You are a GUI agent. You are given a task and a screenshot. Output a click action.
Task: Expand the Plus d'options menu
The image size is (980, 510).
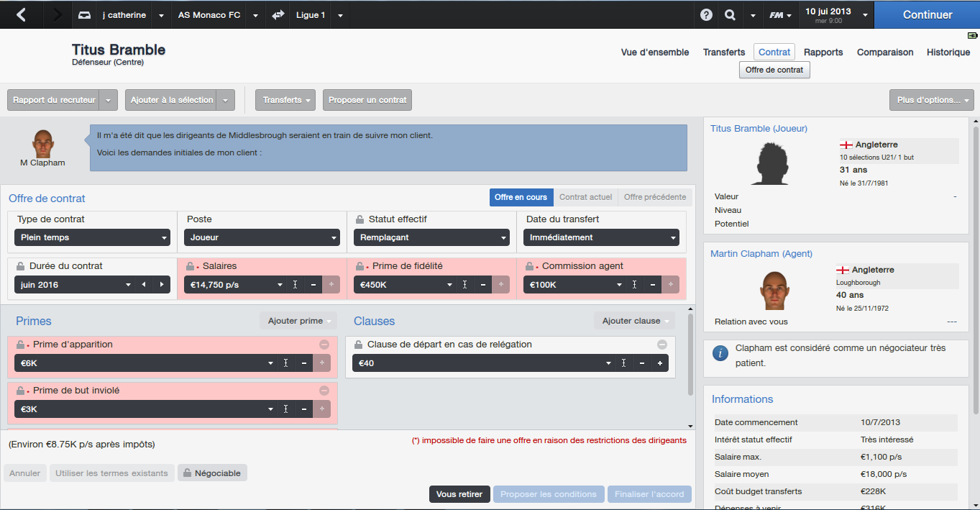932,100
